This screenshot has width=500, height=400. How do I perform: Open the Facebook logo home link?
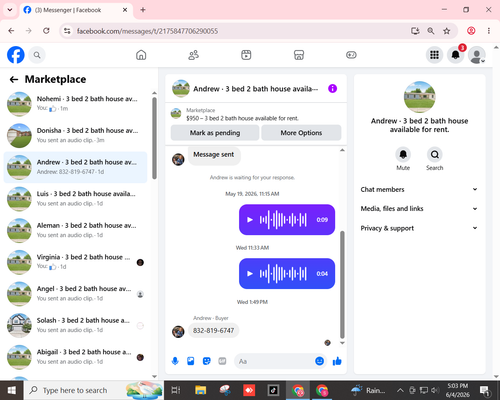16,55
